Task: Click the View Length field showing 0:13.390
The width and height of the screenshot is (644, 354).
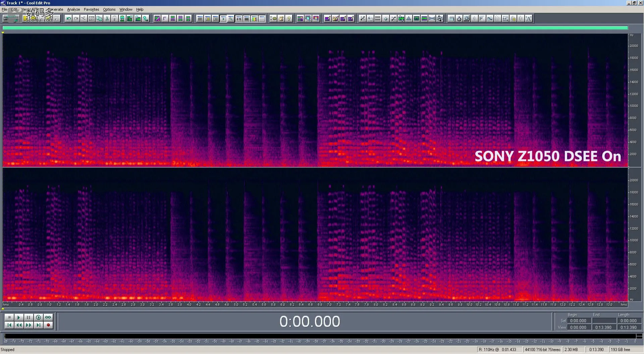Action: (x=629, y=328)
